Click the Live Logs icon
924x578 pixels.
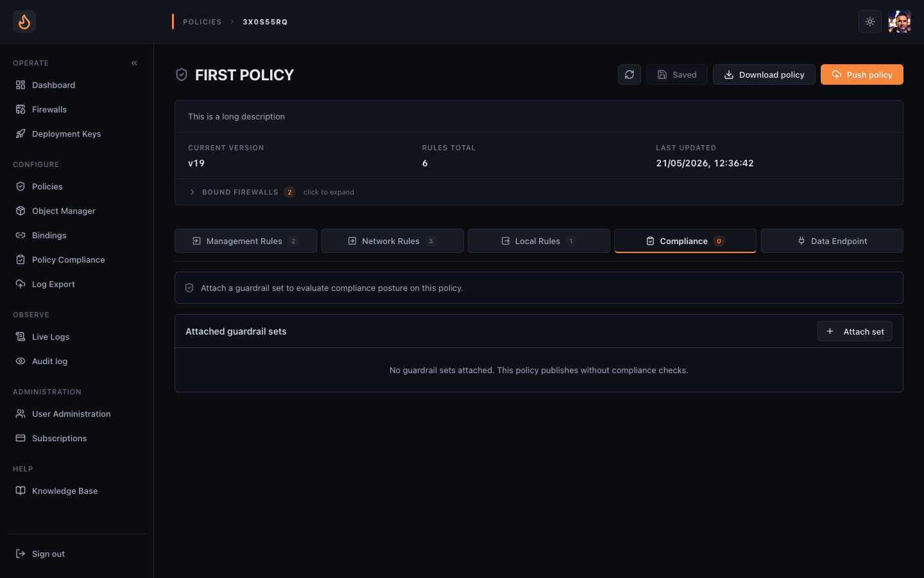tap(21, 337)
